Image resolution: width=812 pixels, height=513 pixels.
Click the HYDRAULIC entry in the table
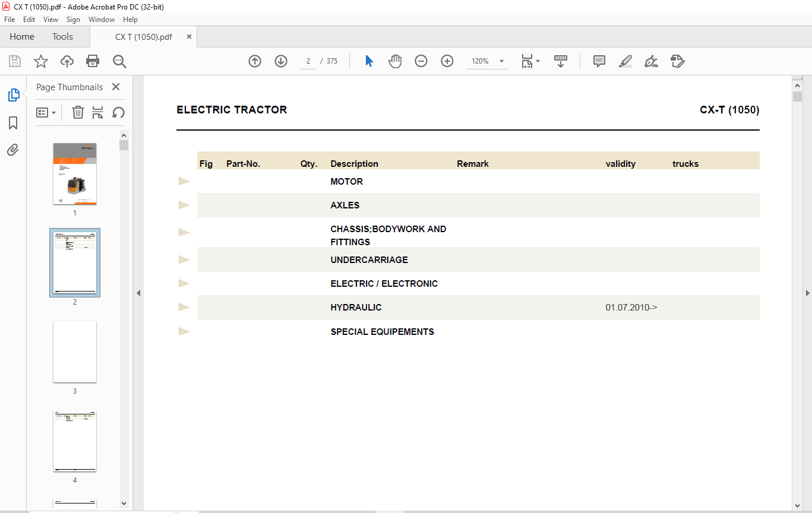click(356, 308)
